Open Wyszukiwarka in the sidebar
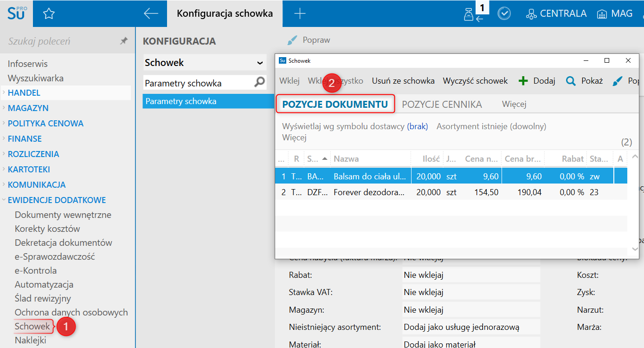644x348 pixels. pyautogui.click(x=36, y=78)
